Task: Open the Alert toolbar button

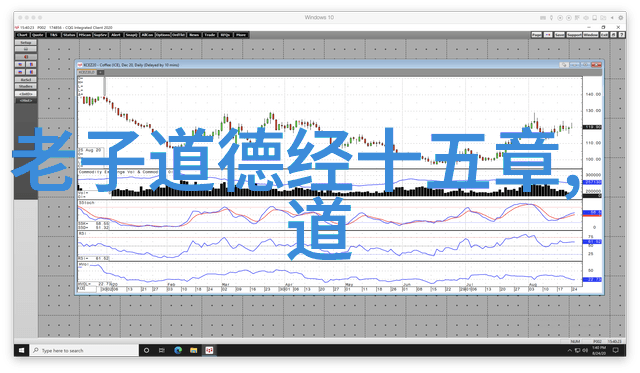Action: tap(116, 35)
